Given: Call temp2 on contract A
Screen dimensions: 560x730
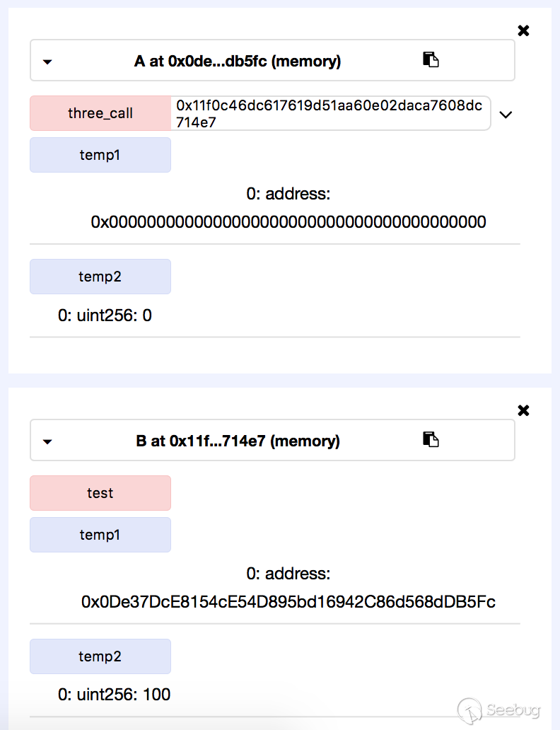Looking at the screenshot, I should [100, 277].
